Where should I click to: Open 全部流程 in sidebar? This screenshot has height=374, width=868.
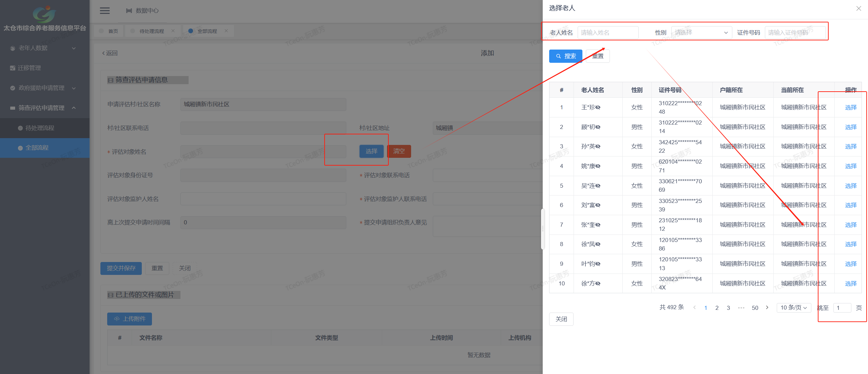(45, 148)
